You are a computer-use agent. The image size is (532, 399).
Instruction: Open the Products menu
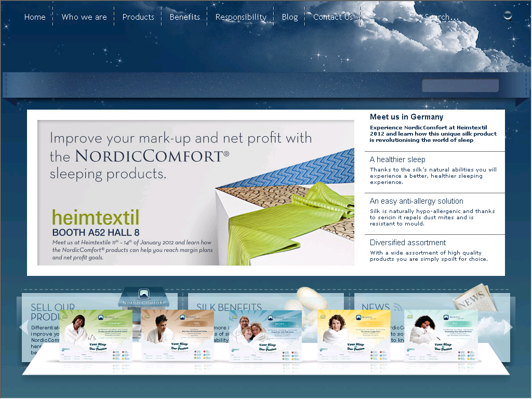click(138, 17)
